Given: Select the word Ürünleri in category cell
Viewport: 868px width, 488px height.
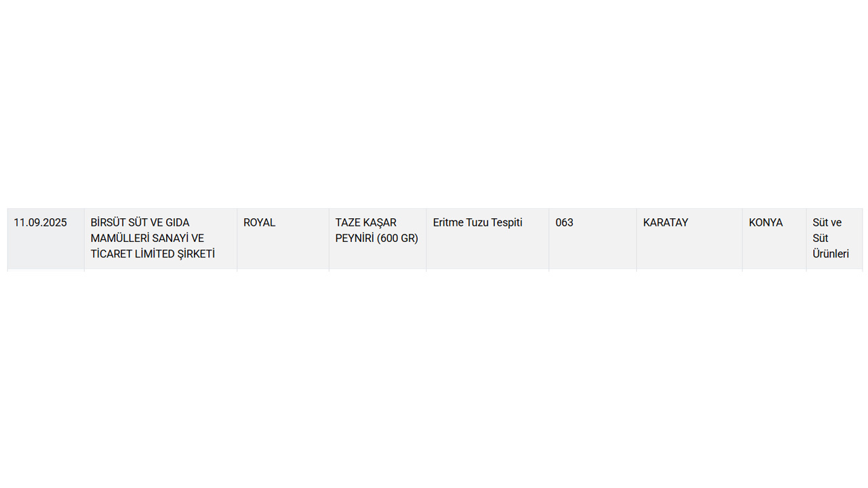Looking at the screenshot, I should 831,253.
